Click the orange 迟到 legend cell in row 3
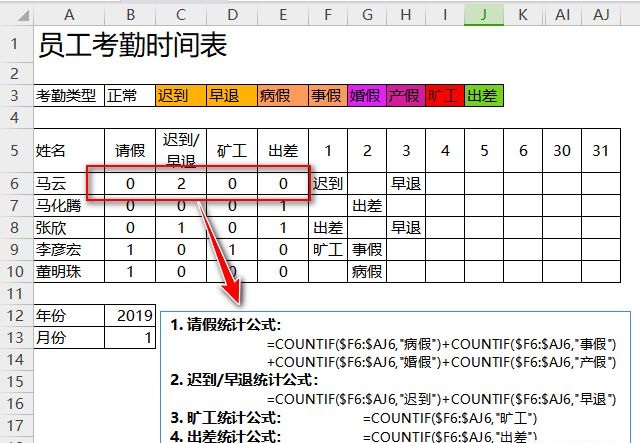The width and height of the screenshot is (640, 443). [x=180, y=96]
